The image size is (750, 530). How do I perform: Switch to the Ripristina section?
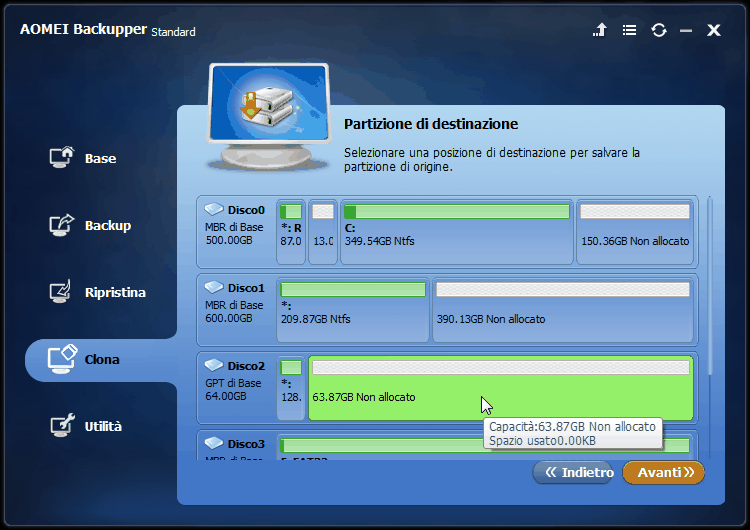coord(100,292)
